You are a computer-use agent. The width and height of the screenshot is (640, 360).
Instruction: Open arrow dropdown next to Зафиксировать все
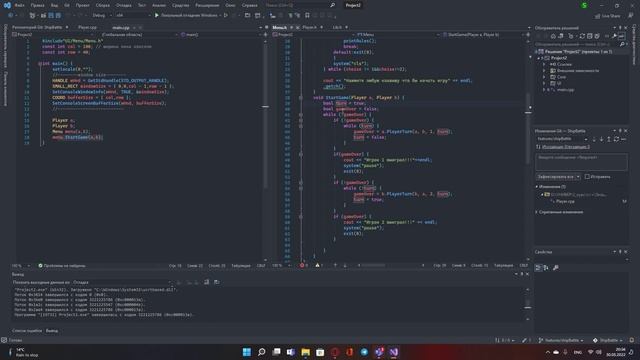pos(578,177)
